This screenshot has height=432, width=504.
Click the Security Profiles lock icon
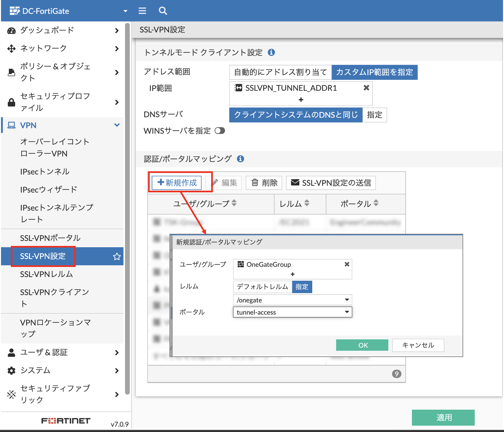tap(12, 102)
